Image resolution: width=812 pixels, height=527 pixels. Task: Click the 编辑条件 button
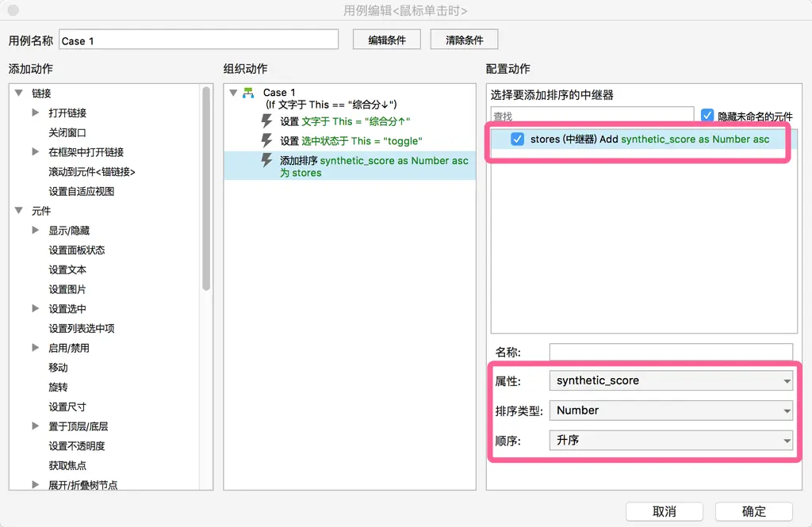[x=387, y=40]
